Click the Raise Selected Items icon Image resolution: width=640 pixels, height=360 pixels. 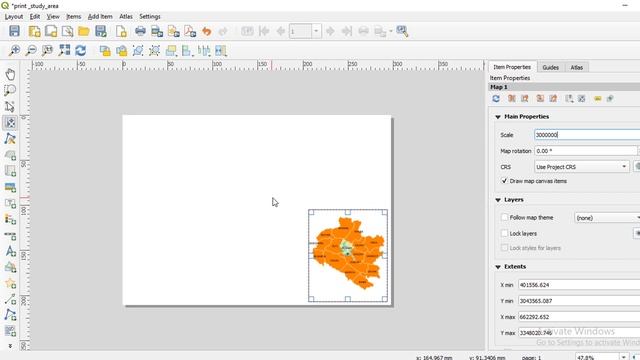tap(171, 51)
